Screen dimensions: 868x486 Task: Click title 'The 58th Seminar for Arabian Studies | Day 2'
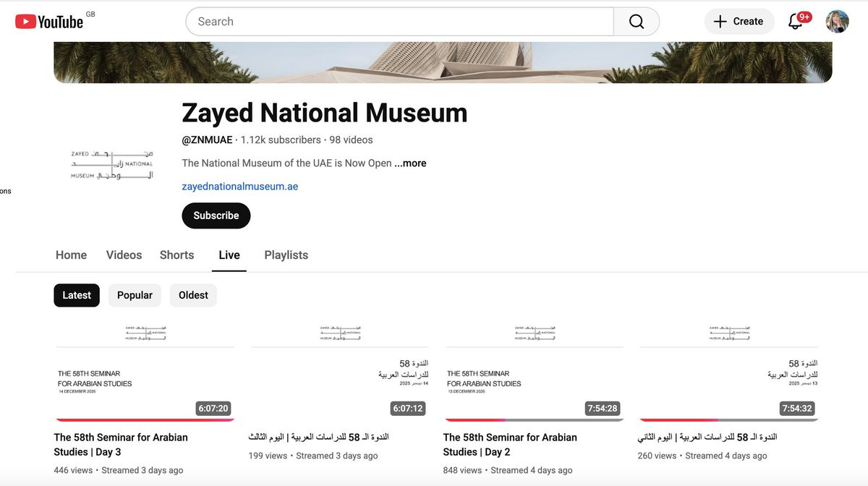pyautogui.click(x=510, y=445)
